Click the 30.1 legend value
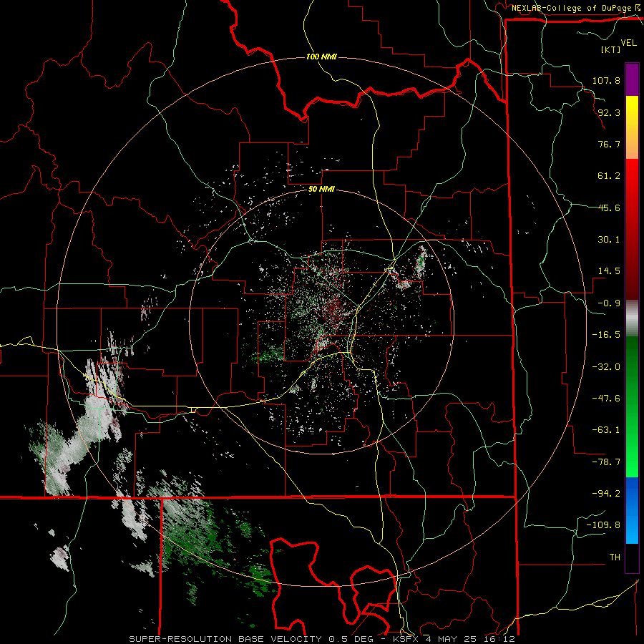The image size is (644, 644). (x=609, y=240)
